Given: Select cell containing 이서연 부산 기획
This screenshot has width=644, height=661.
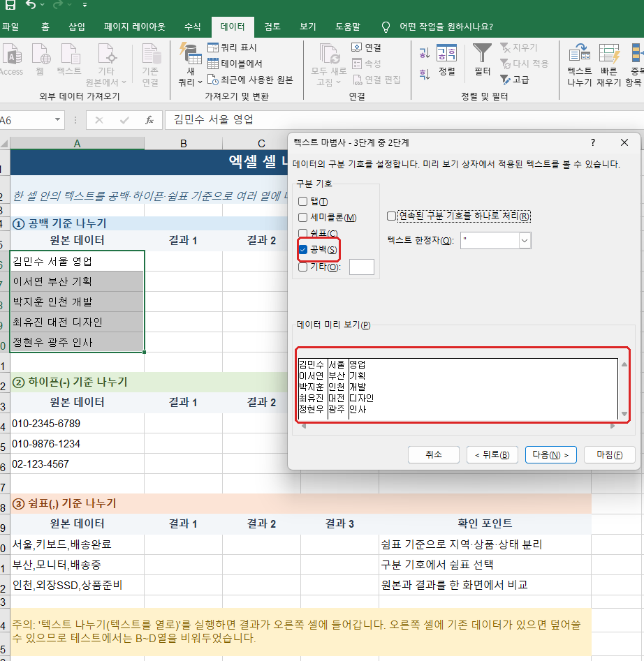Looking at the screenshot, I should point(77,281).
